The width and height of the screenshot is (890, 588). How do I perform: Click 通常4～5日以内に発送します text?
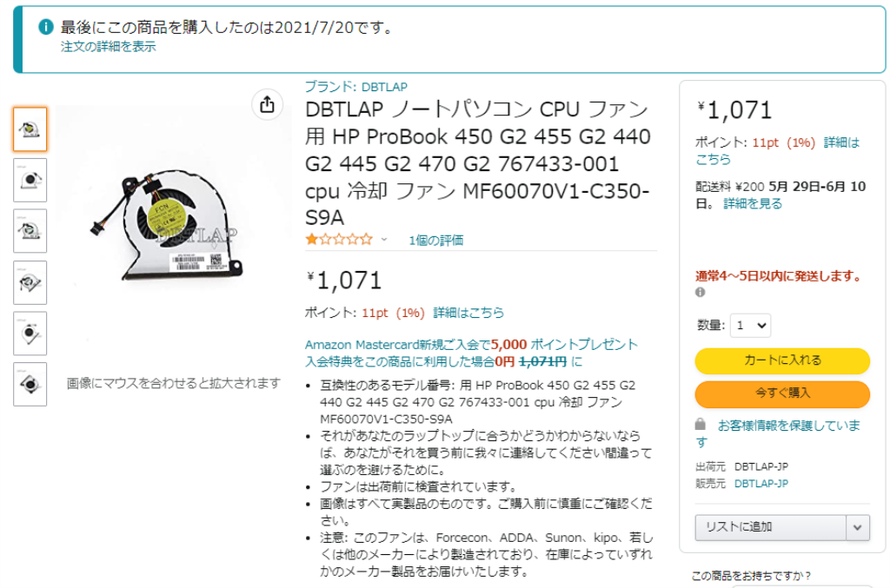coord(779,276)
